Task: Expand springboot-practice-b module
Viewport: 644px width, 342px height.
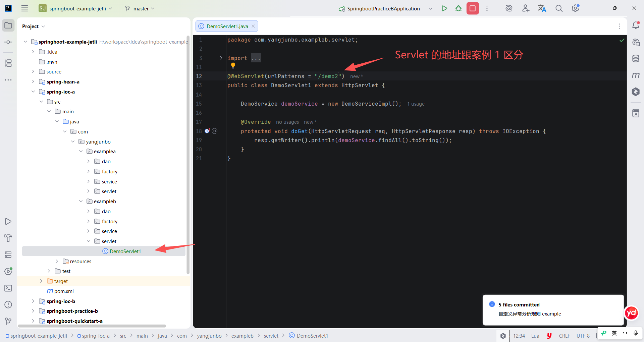Action: (x=33, y=311)
